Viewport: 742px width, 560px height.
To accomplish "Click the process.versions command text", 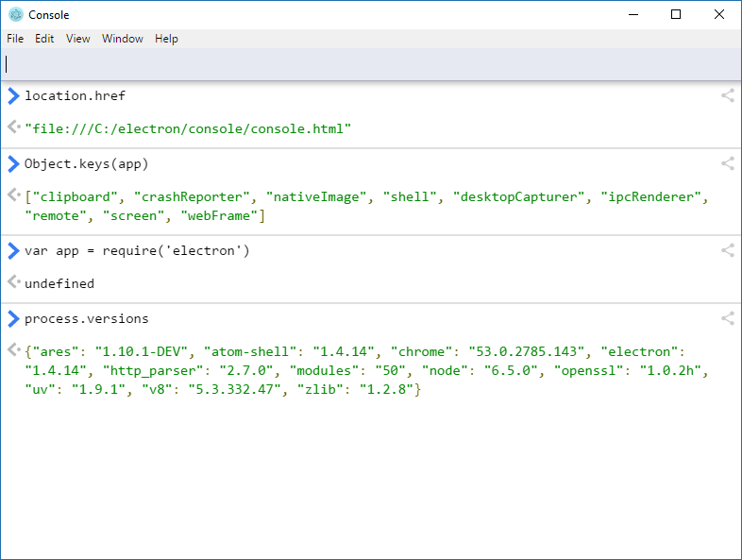I will pos(87,319).
